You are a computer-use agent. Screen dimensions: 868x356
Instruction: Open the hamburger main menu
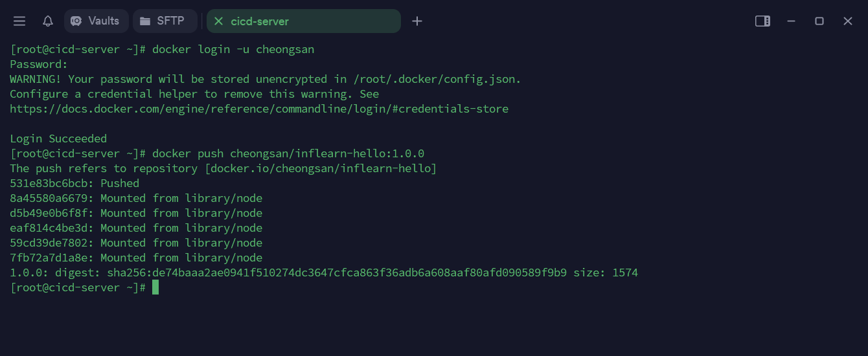(19, 21)
